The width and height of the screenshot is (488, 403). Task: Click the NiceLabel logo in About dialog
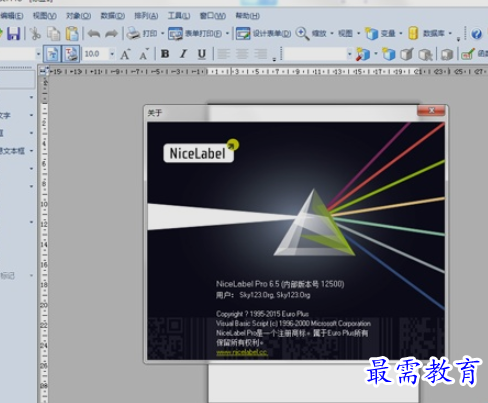201,151
